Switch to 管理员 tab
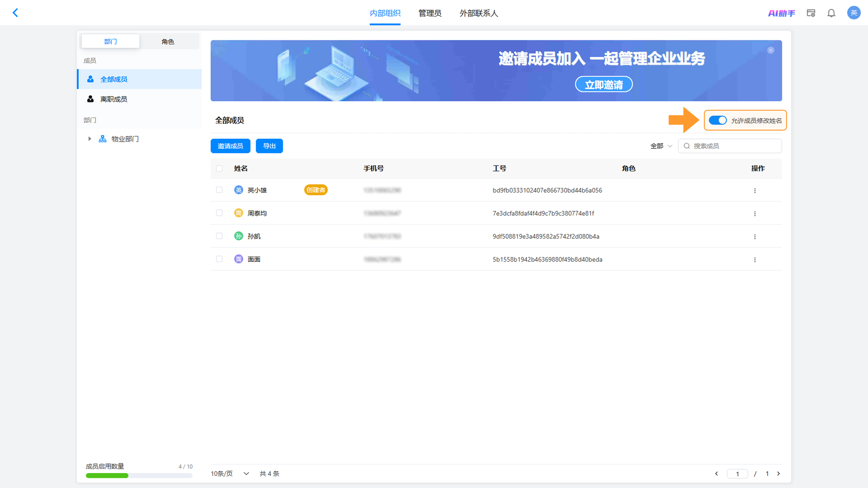The image size is (868, 488). tap(430, 13)
